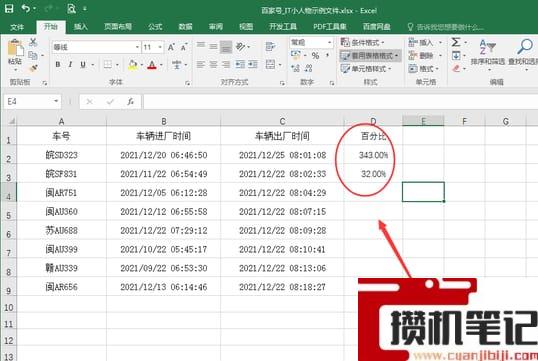Undo the last action
538x361 pixels.
pyautogui.click(x=26, y=8)
